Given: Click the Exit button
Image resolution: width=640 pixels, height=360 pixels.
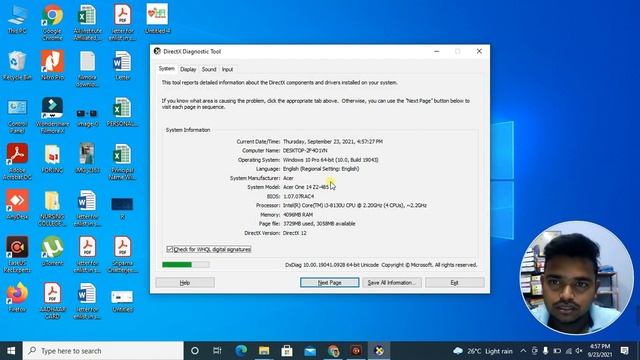Looking at the screenshot, I should pos(455,282).
